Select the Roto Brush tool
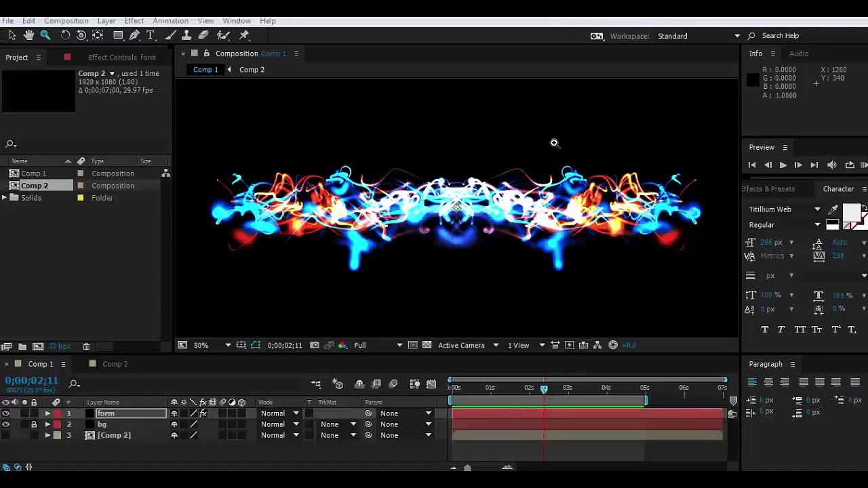The height and width of the screenshot is (488, 868). [223, 35]
